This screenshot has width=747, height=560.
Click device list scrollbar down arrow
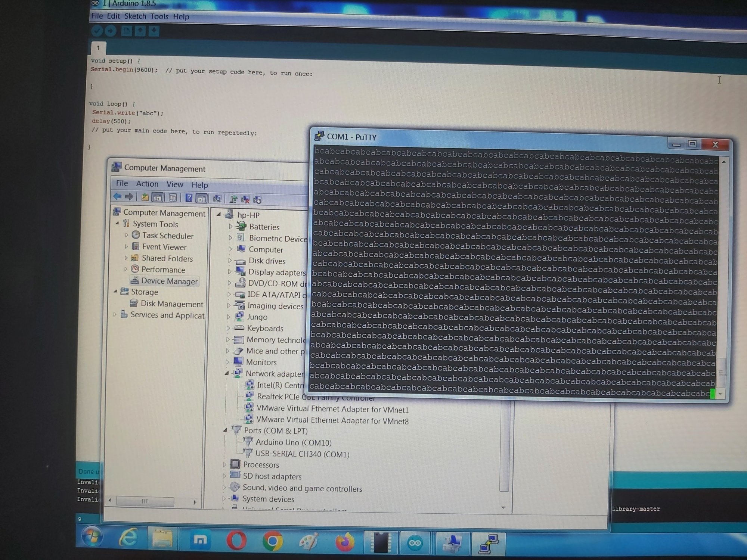coord(504,507)
